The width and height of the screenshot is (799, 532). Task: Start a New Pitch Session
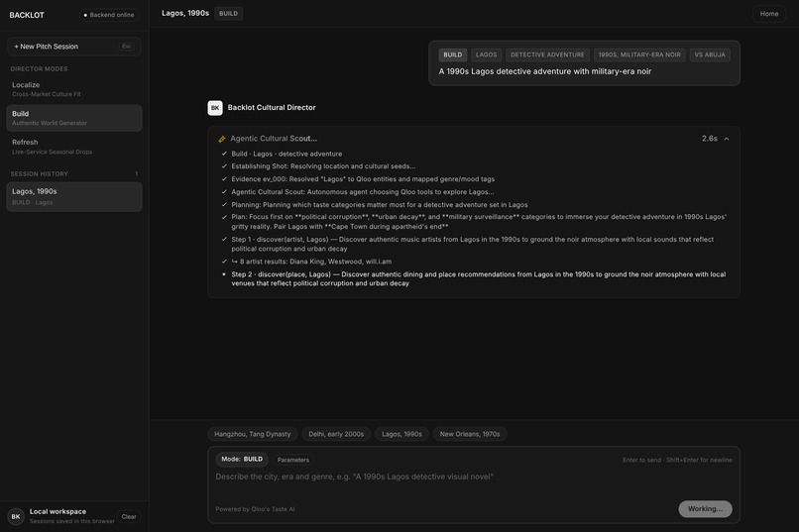coord(74,47)
